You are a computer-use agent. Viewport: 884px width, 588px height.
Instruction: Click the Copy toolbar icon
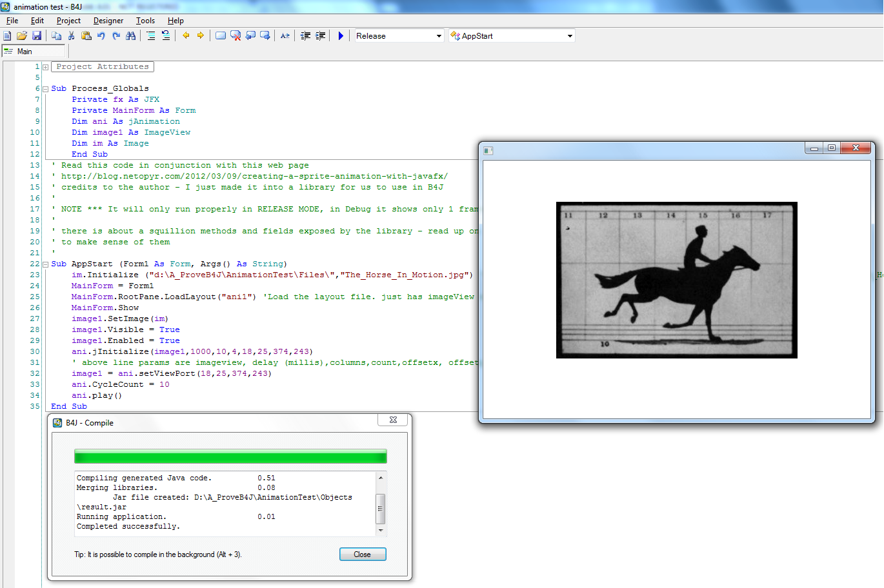click(x=57, y=36)
